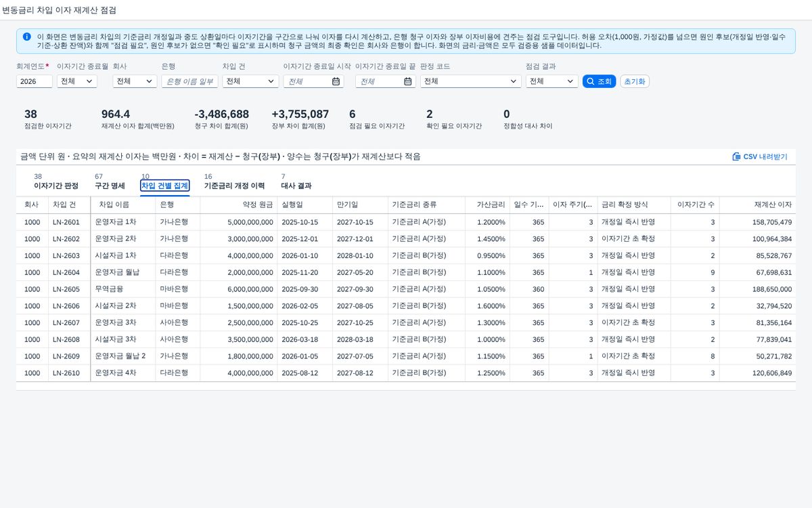The image size is (812, 508).
Task: Focus the 은행 name input field
Action: point(190,81)
